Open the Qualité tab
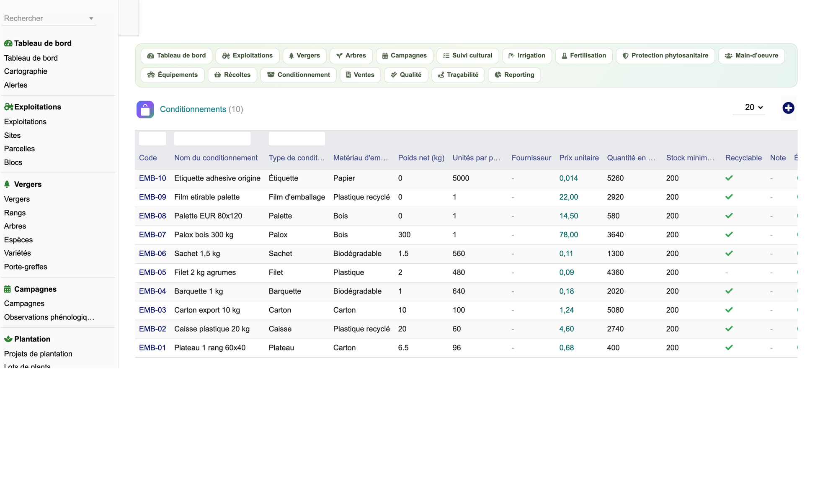The width and height of the screenshot is (815, 504). pyautogui.click(x=406, y=75)
